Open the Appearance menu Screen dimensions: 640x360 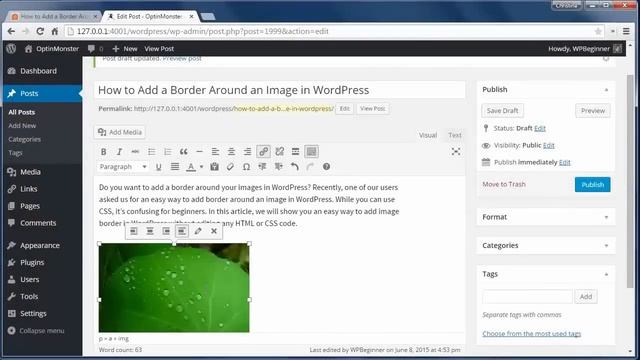(41, 245)
